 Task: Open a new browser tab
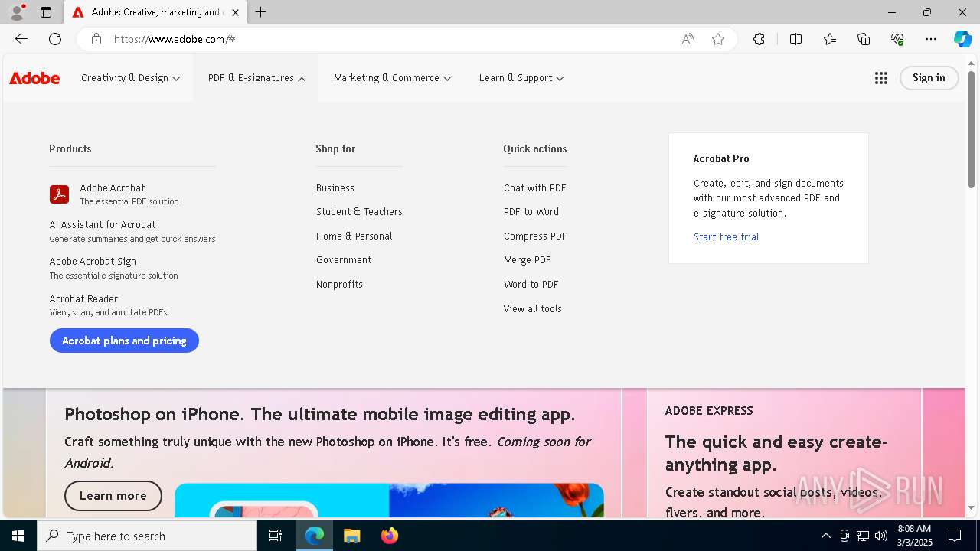coord(261,12)
